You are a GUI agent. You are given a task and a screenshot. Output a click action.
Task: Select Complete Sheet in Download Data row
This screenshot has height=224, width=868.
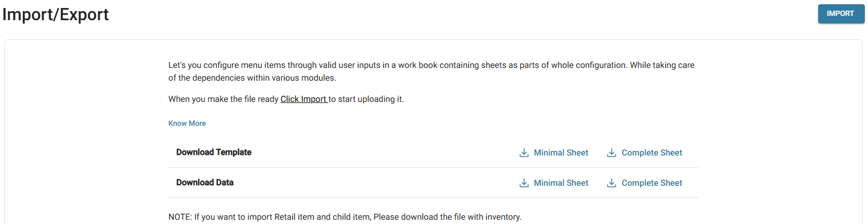coord(652,183)
